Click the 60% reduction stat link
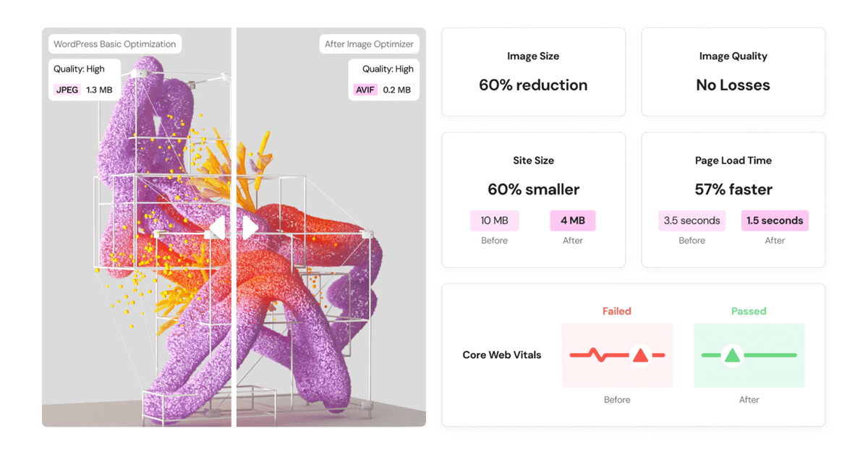 coord(533,85)
